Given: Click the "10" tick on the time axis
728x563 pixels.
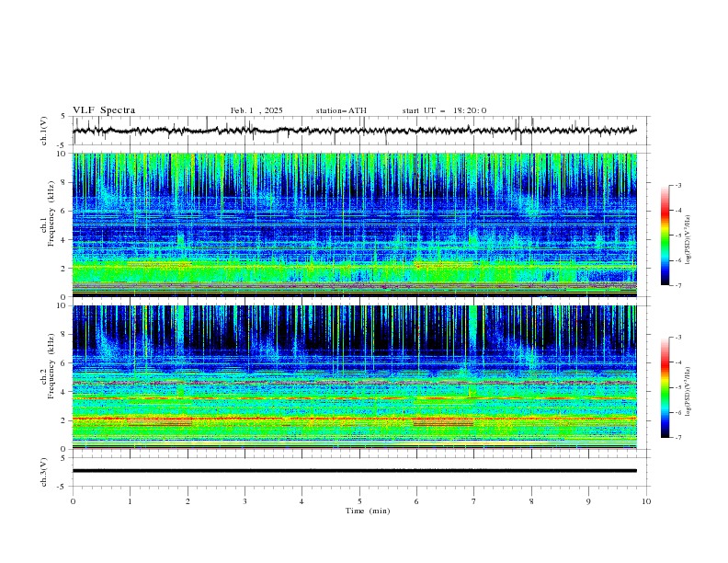Looking at the screenshot, I should click(x=646, y=501).
